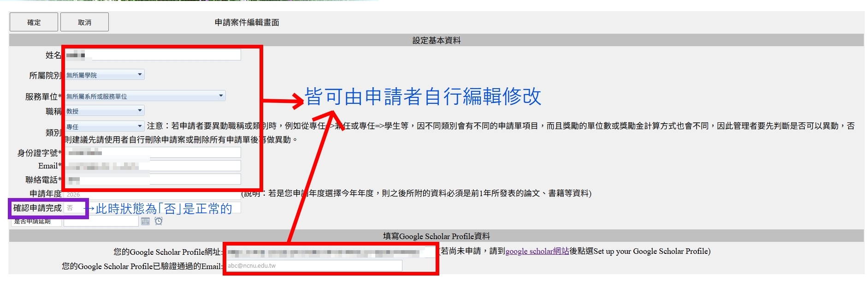Image resolution: width=868 pixels, height=282 pixels.
Task: Click the Google Scholar Profile網址 input field
Action: (330, 252)
